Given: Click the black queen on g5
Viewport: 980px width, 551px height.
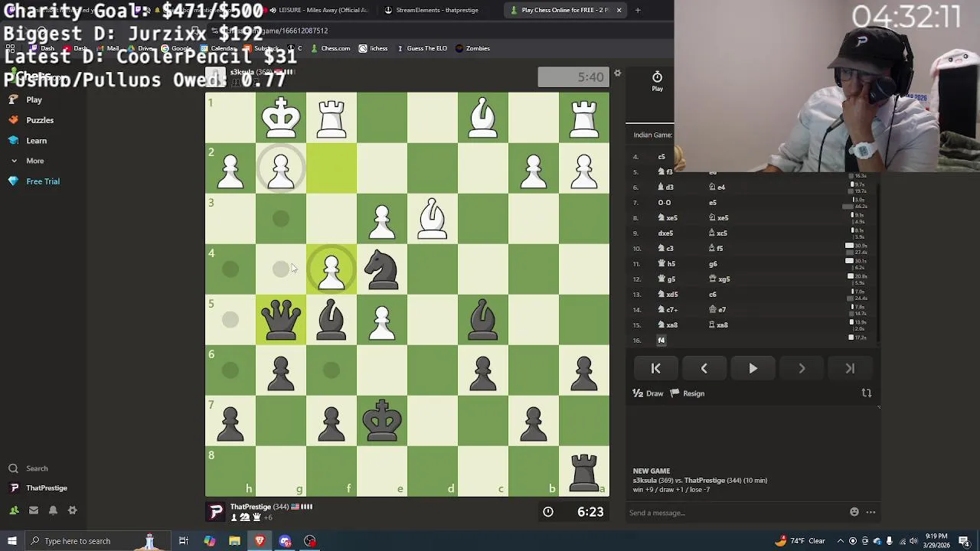Looking at the screenshot, I should 281,319.
